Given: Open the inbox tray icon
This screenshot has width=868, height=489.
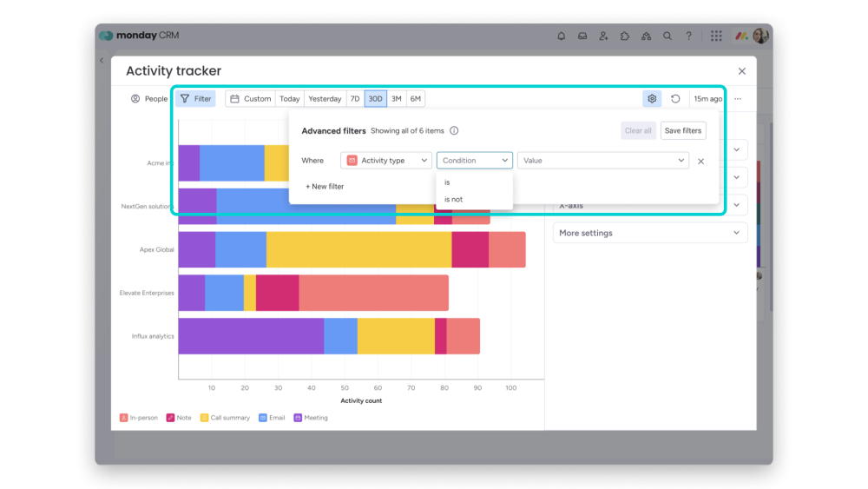Looking at the screenshot, I should click(582, 36).
